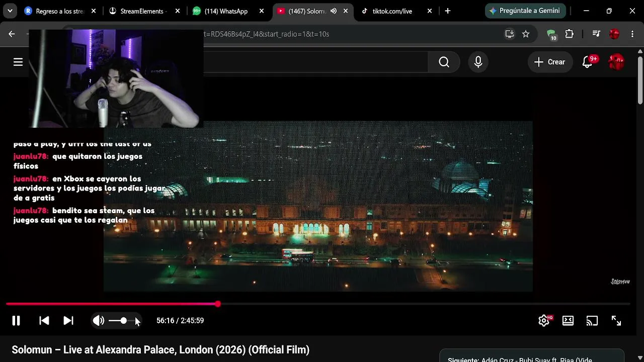Close the WhatsApp tab
Screen dimensions: 644x362
point(261,11)
